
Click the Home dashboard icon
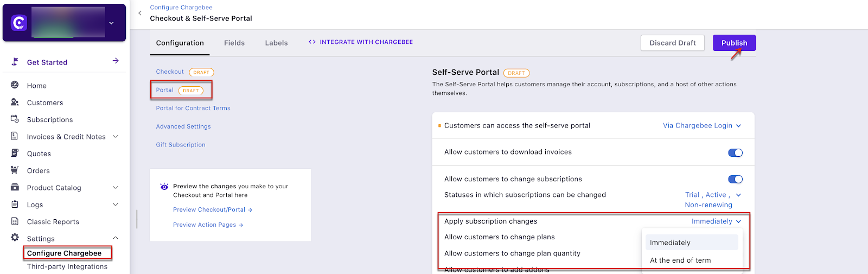[x=15, y=85]
